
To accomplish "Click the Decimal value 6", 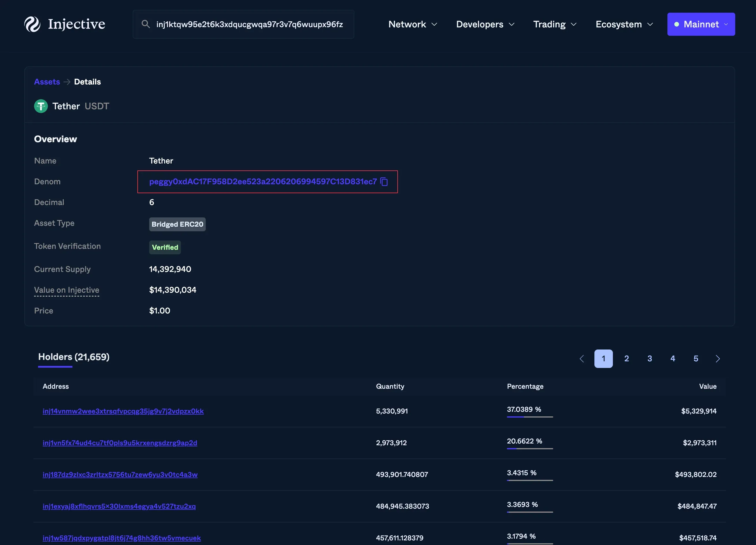I will 152,202.
